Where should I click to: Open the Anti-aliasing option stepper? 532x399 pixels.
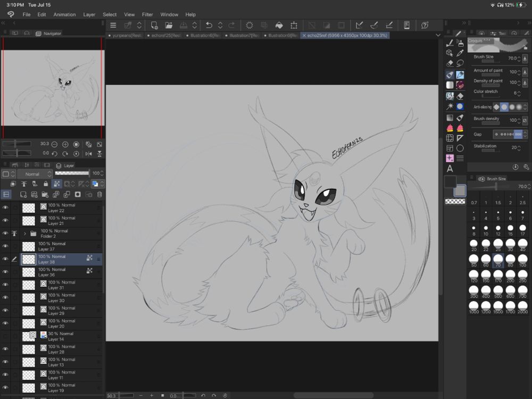525,107
